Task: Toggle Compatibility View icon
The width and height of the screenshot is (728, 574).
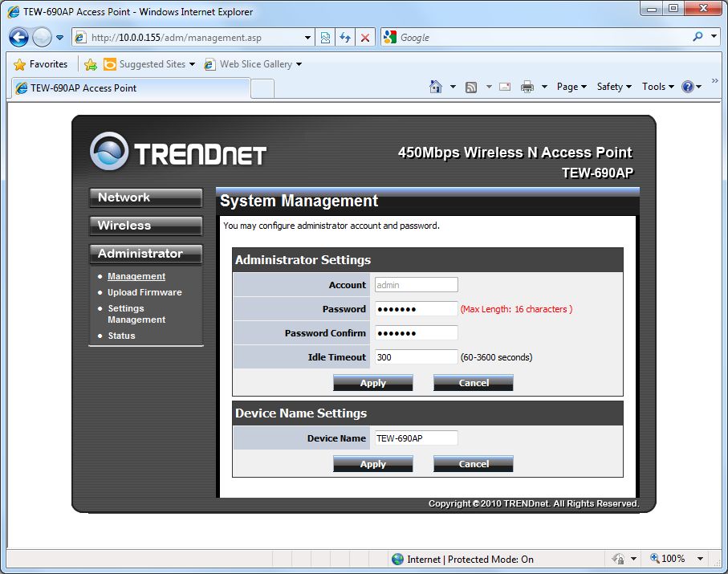Action: tap(325, 38)
